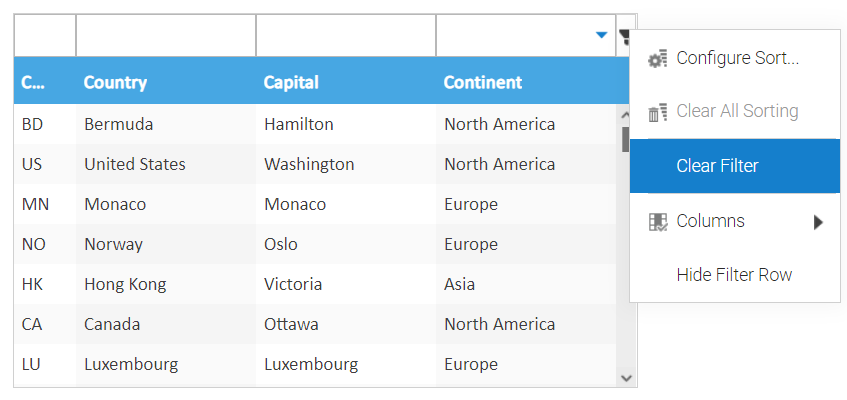This screenshot has width=847, height=400.
Task: Open the Configure Sort... option
Action: (x=737, y=58)
